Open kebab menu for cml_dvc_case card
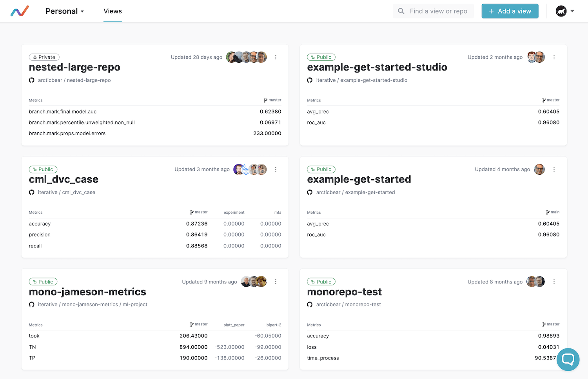 pos(276,170)
